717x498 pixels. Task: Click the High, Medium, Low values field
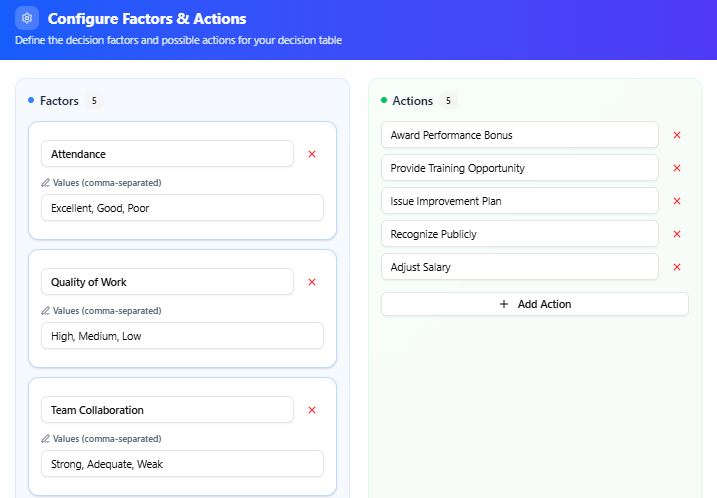coord(182,336)
